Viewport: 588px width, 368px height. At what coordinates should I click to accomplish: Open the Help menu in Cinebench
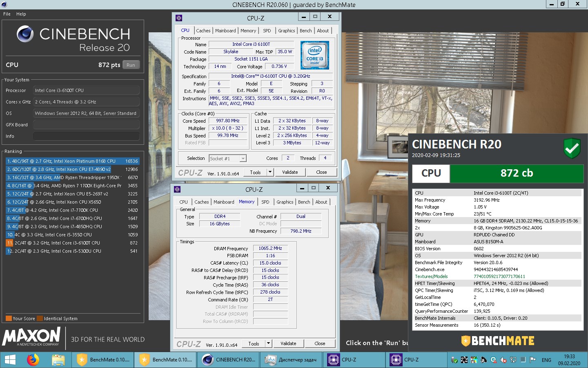[x=21, y=14]
